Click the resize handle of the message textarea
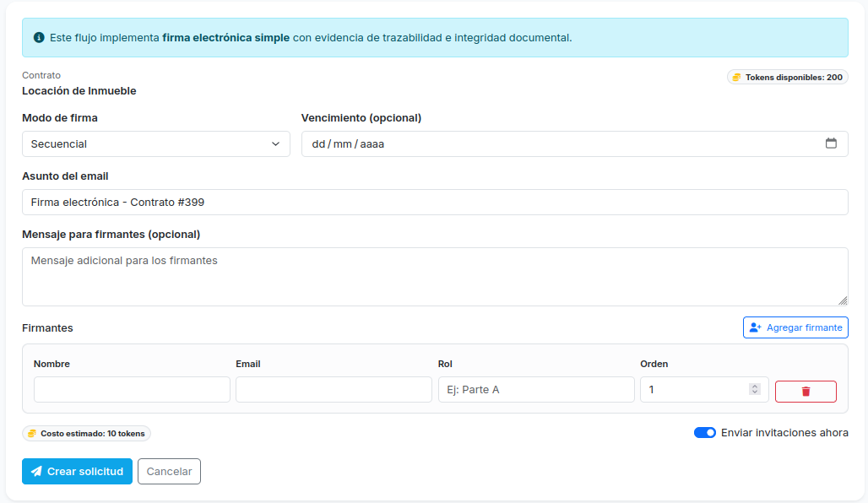The image size is (868, 503). [x=842, y=301]
